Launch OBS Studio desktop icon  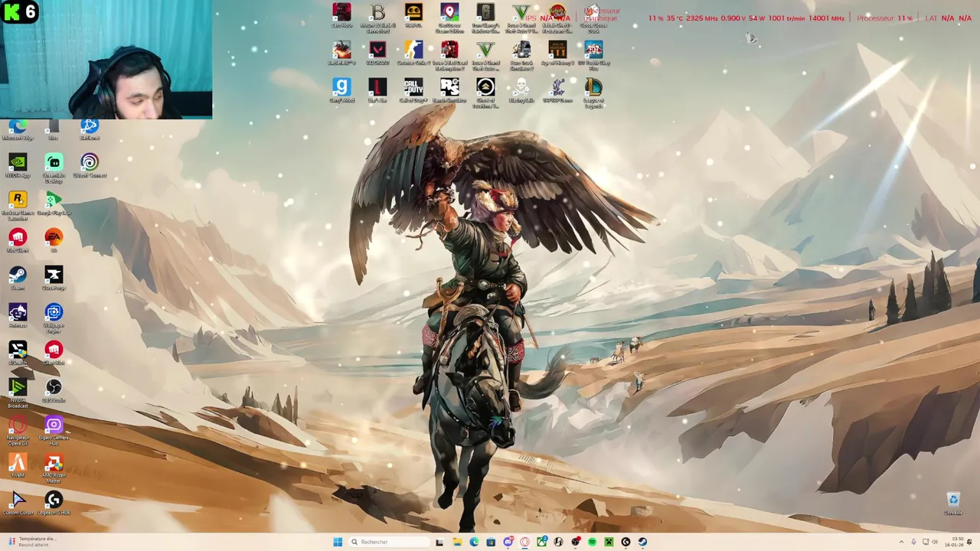tap(54, 390)
